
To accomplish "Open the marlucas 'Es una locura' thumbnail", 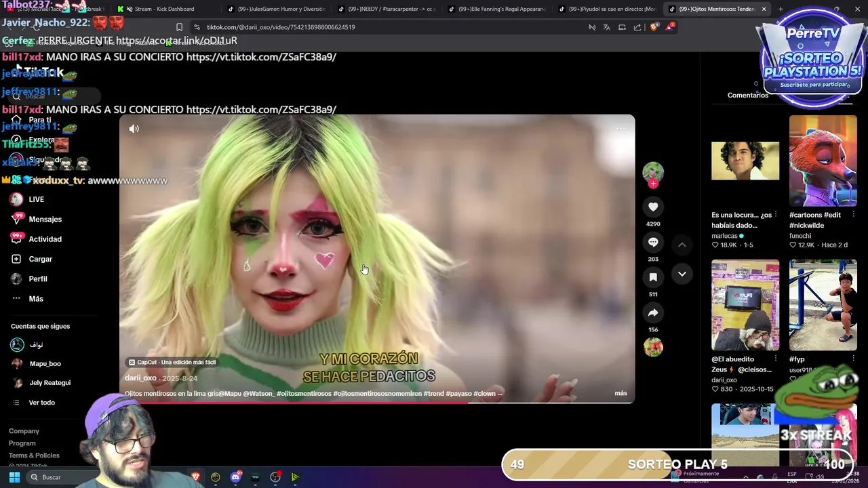I will [745, 161].
